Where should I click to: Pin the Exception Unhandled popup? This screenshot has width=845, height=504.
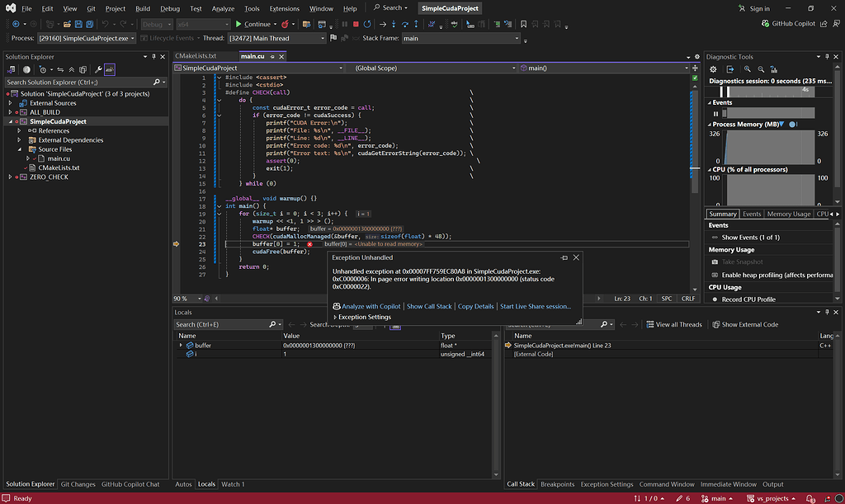(x=564, y=257)
